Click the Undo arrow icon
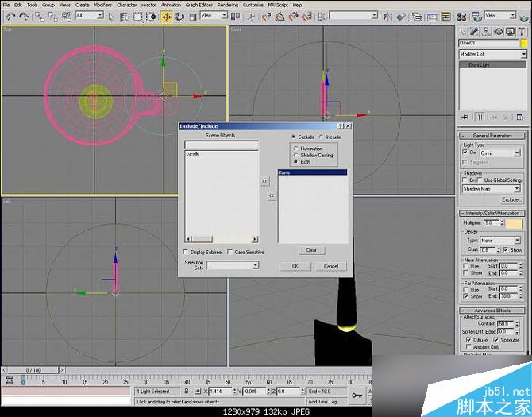Image resolution: width=532 pixels, height=417 pixels. click(11, 17)
